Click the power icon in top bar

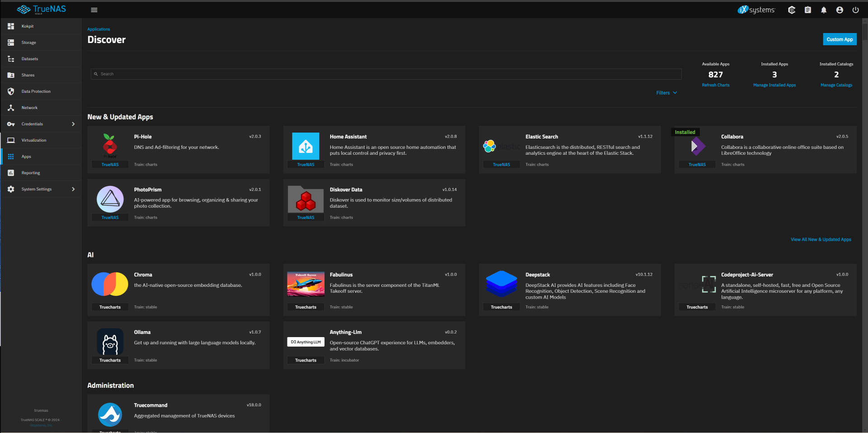[855, 10]
